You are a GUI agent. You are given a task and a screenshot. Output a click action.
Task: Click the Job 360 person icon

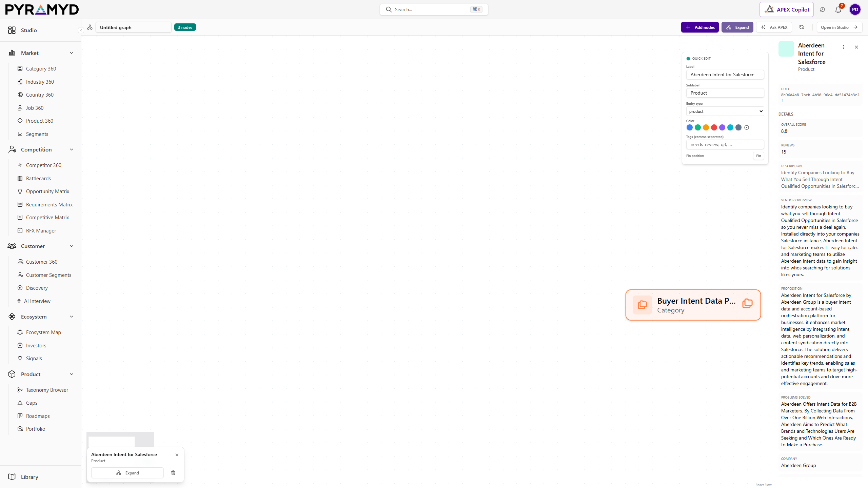pos(20,108)
